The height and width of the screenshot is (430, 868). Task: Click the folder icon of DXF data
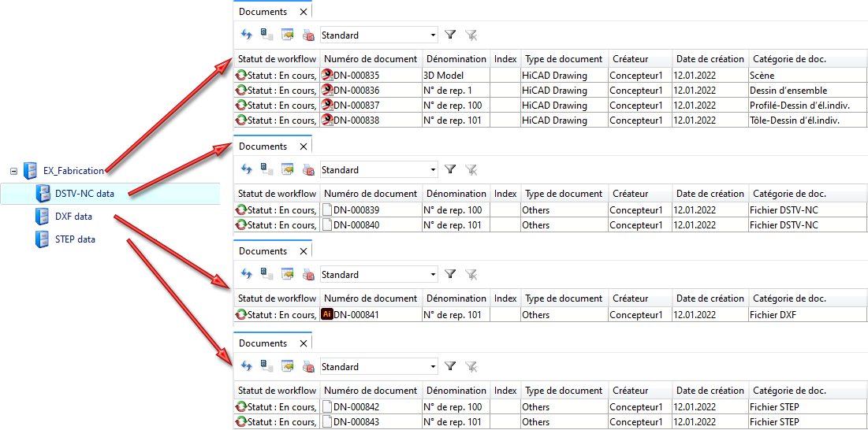[x=42, y=217]
